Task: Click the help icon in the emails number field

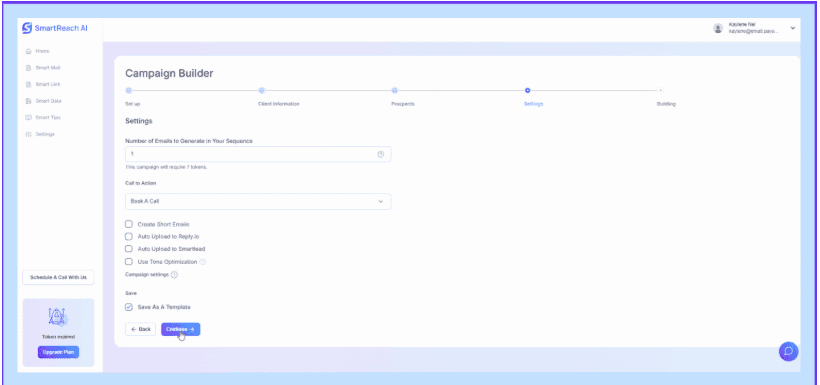Action: click(x=381, y=154)
